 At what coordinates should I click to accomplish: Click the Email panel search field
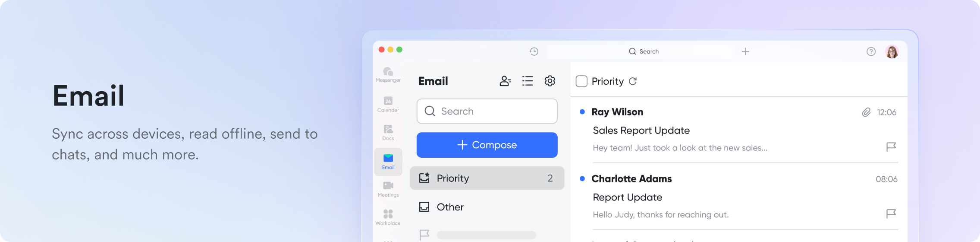click(x=487, y=111)
